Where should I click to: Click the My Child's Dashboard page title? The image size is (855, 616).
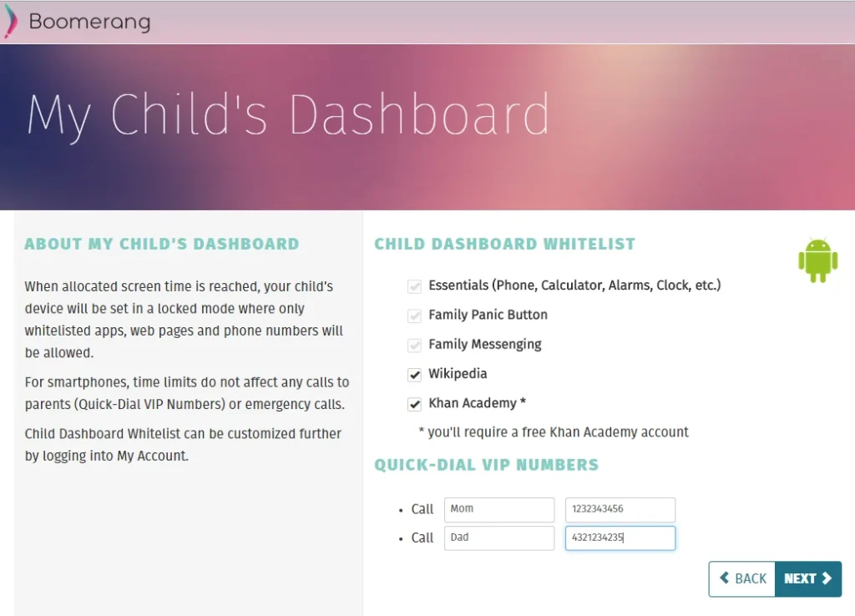click(x=288, y=114)
